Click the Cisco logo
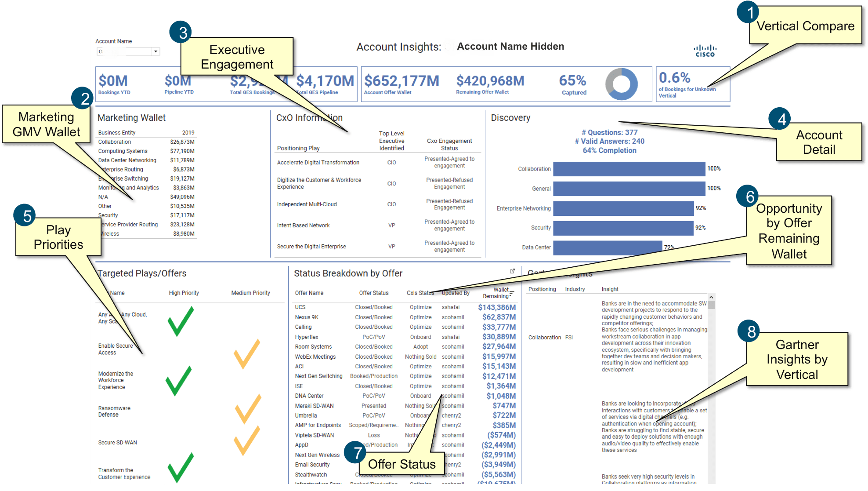 pos(705,51)
